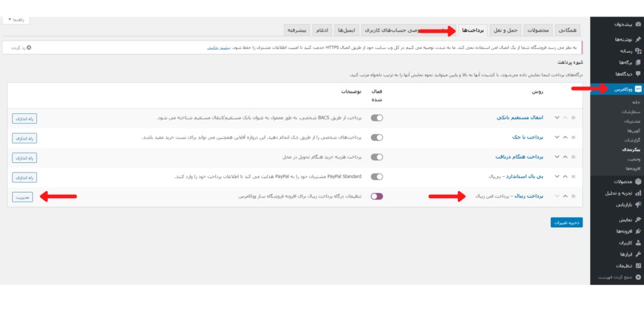Disable the پرداخت زیبال toggle
The height and width of the screenshot is (312, 644).
[x=377, y=196]
